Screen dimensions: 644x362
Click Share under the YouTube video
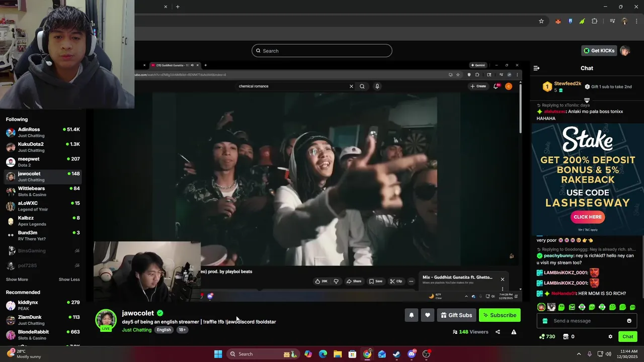point(354,281)
